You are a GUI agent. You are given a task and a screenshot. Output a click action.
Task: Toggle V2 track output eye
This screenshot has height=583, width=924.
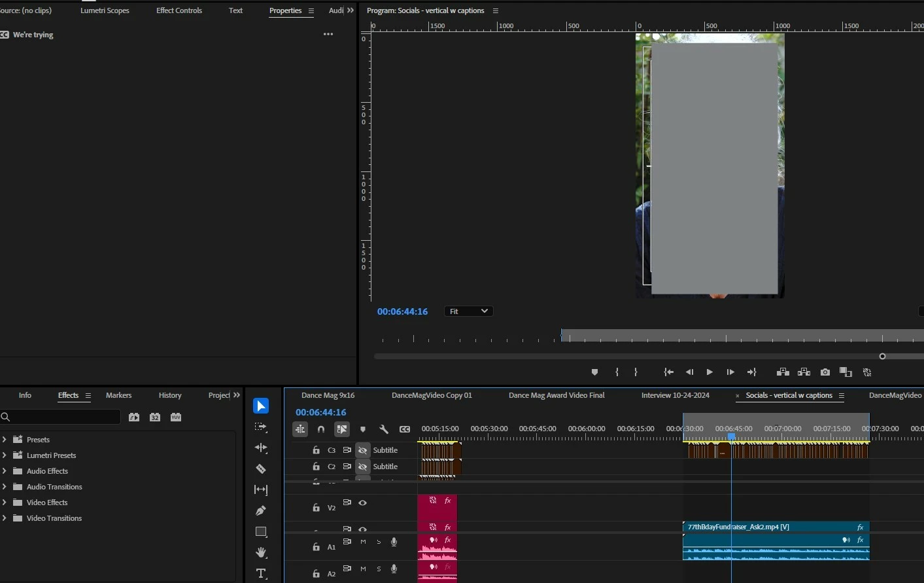pyautogui.click(x=362, y=503)
